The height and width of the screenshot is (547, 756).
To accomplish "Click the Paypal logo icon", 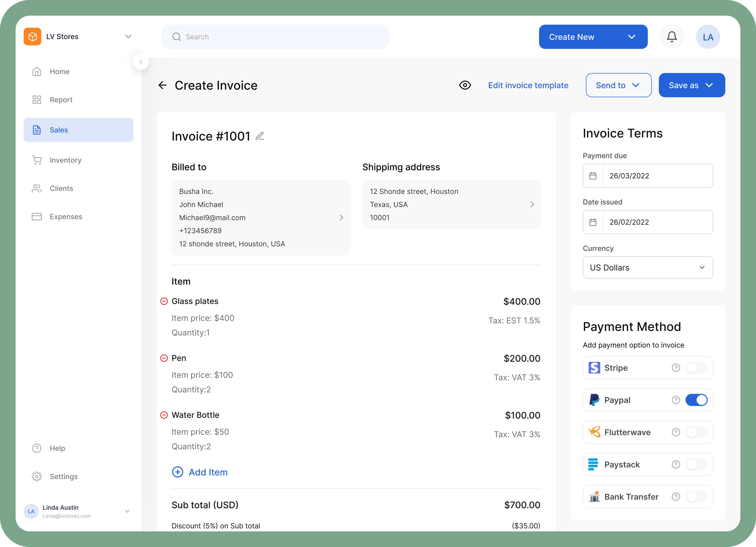I will click(x=594, y=400).
